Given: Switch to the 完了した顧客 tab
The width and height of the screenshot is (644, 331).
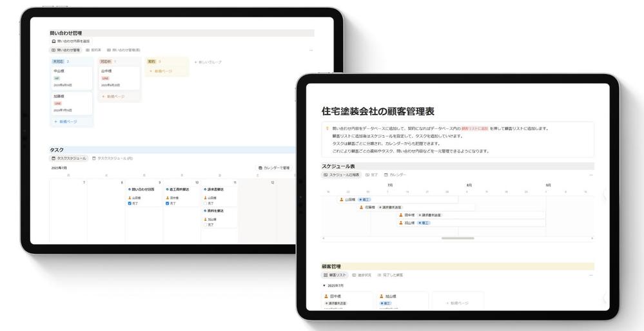Looking at the screenshot, I should 390,275.
